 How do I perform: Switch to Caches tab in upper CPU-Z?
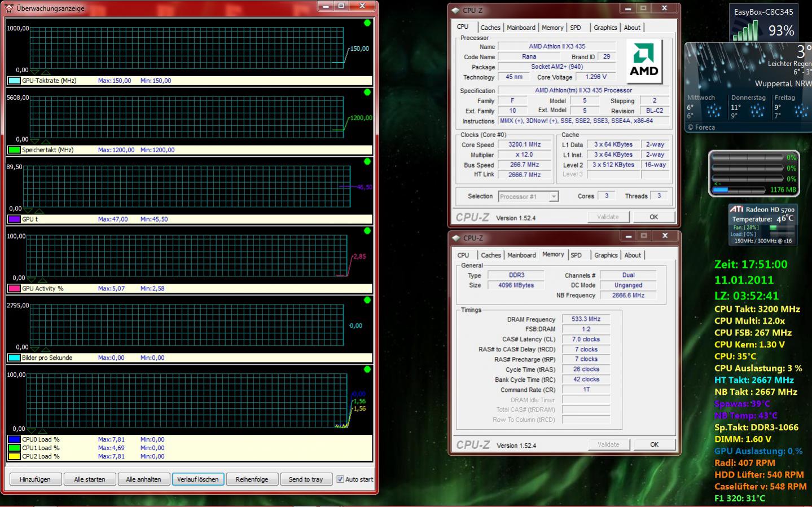coord(490,28)
